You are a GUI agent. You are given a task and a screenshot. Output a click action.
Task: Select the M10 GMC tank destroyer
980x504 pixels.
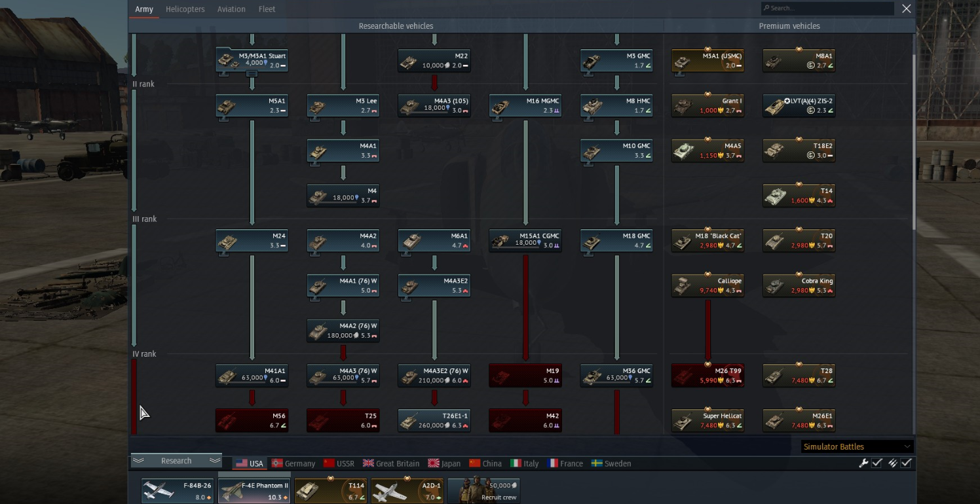click(616, 151)
